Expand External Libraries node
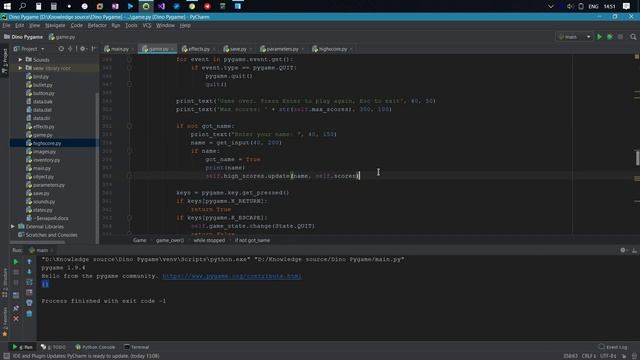This screenshot has width=640, height=360. pyautogui.click(x=13, y=227)
